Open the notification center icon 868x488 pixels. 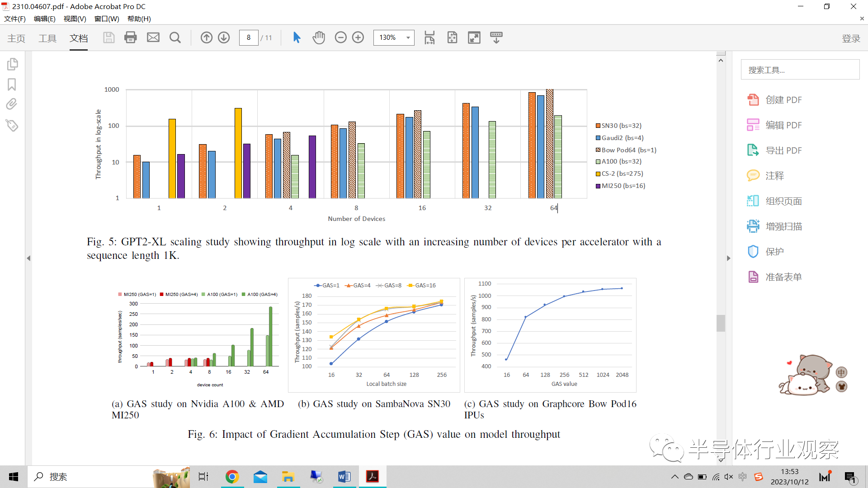point(850,477)
